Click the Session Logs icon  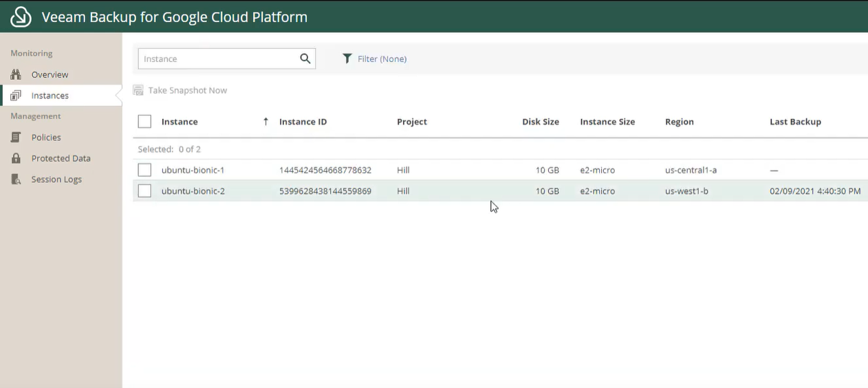(x=16, y=180)
